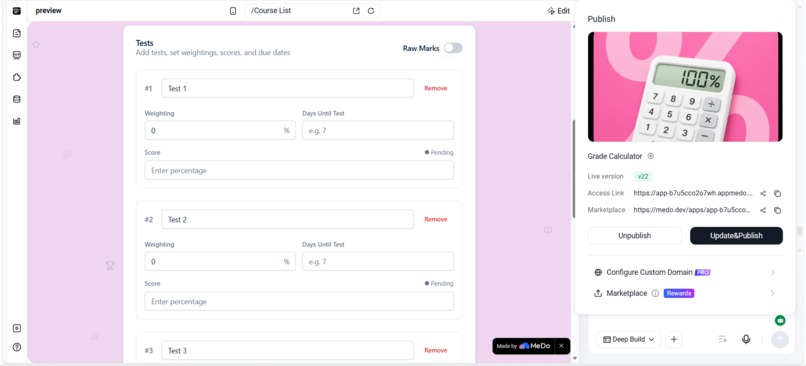This screenshot has height=366, width=806.
Task: Remove Test 1
Action: [435, 88]
